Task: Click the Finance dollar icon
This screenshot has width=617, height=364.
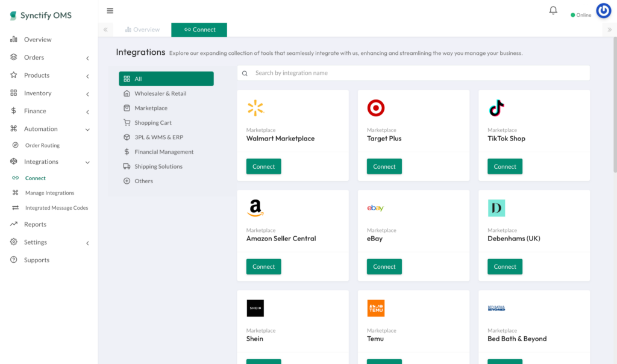Action: coord(14,110)
